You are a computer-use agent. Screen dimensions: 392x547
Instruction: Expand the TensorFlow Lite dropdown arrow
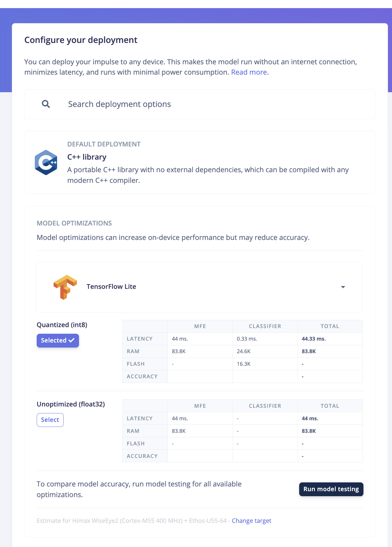343,287
